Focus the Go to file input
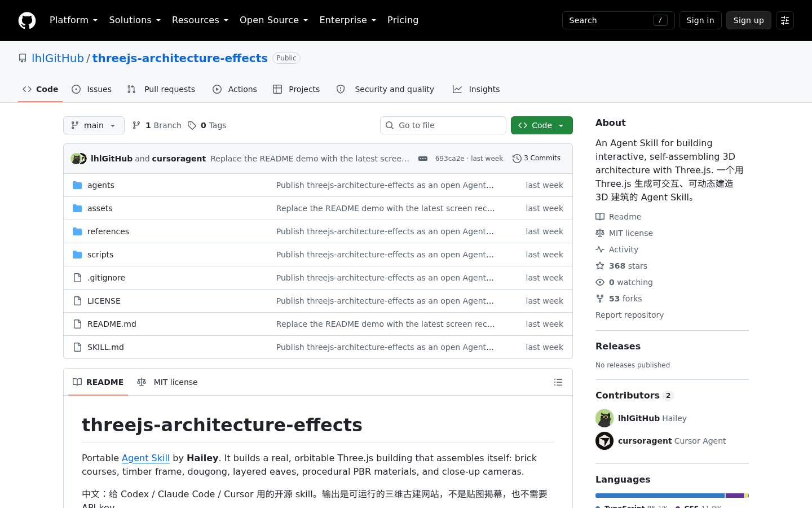The image size is (812, 508). (443, 125)
